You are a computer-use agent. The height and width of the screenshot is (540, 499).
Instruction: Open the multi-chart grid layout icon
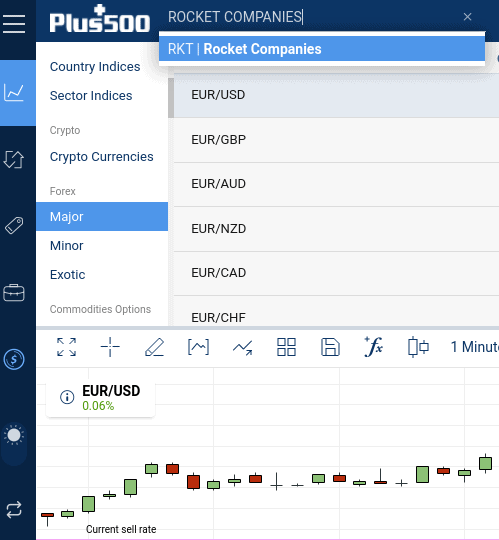click(287, 347)
